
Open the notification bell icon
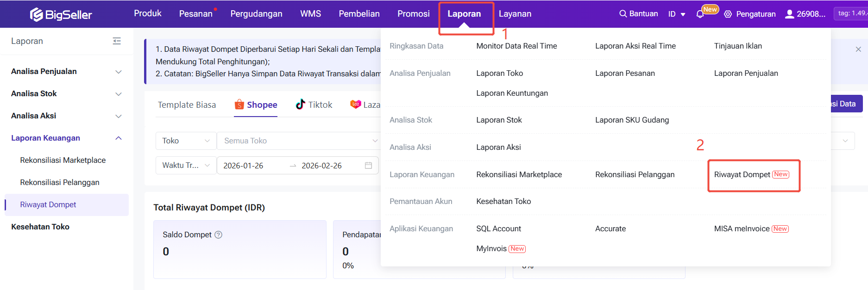tap(700, 14)
